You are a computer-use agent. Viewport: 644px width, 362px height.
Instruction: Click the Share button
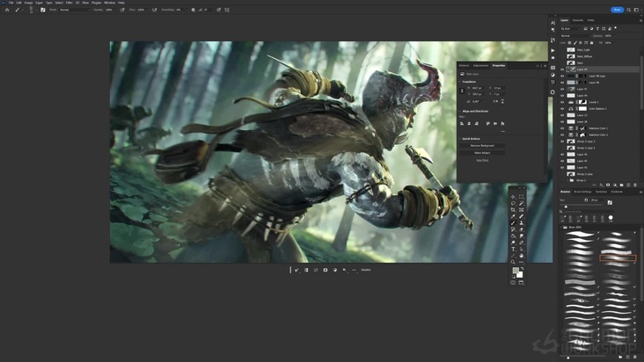[617, 10]
